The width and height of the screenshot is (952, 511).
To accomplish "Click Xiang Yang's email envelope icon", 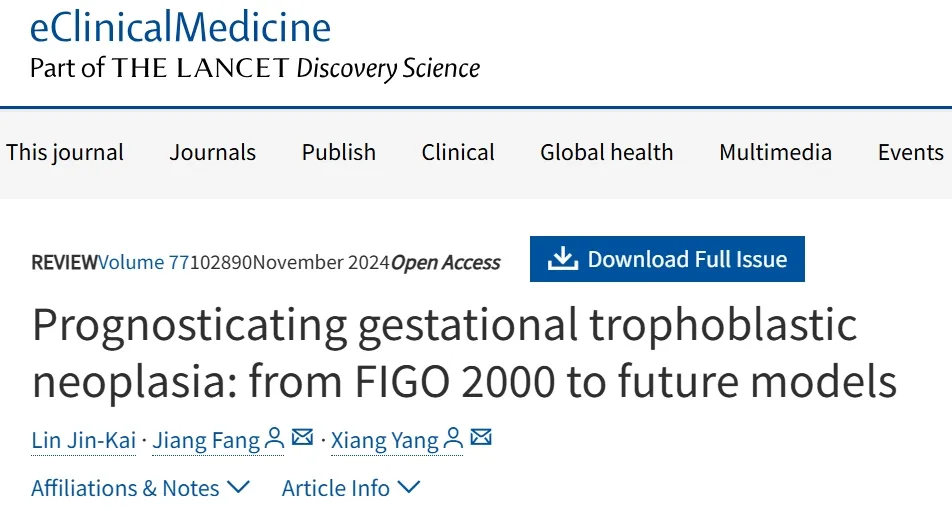I will 481,439.
